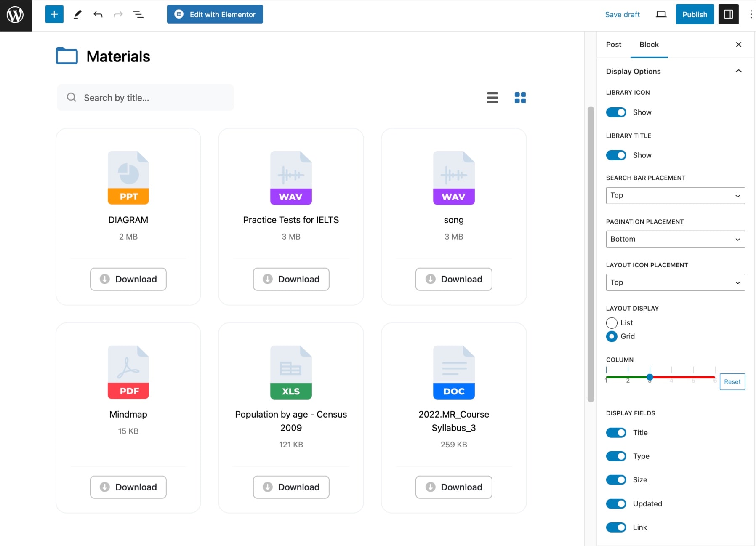Download Practice Tests for IELTS
Image resolution: width=756 pixels, height=546 pixels.
[291, 279]
